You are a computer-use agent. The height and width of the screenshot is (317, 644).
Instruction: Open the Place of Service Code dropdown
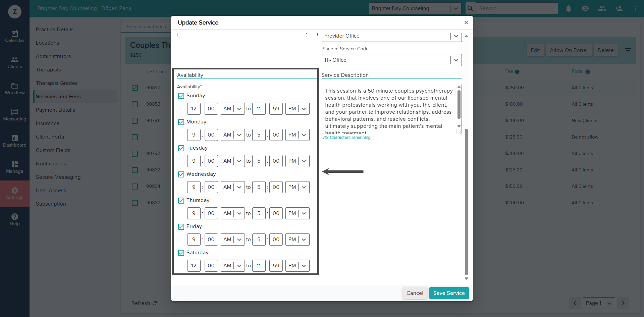coord(391,60)
